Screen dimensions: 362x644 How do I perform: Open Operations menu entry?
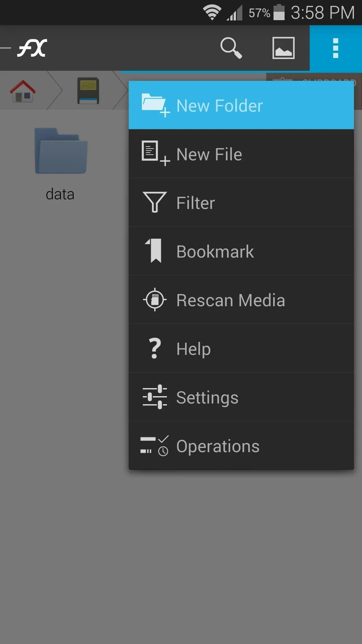(241, 446)
